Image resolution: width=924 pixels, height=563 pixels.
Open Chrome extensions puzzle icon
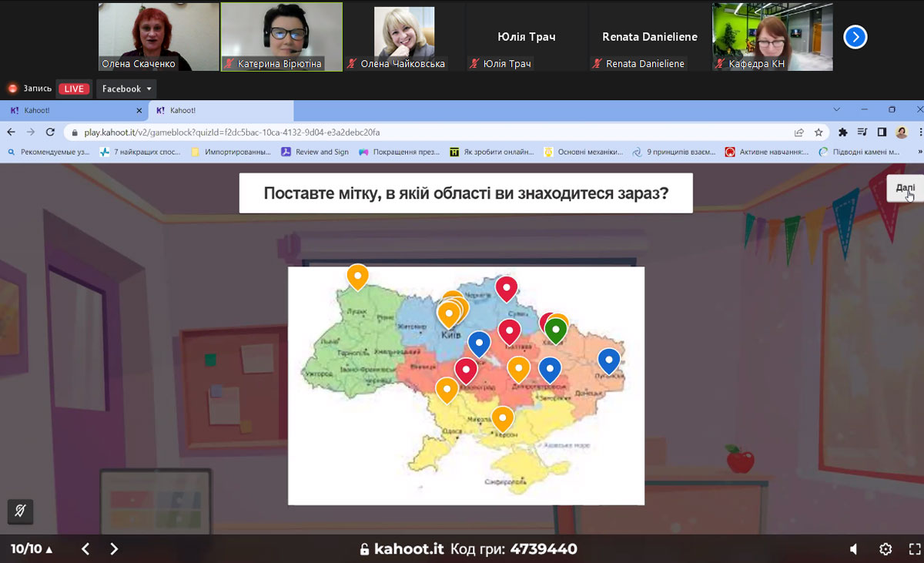pos(842,132)
